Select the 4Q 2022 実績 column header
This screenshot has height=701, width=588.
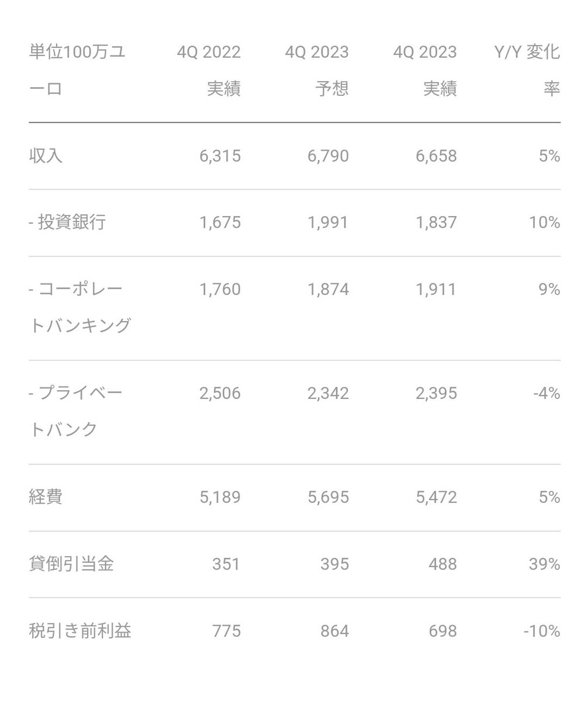click(x=209, y=70)
